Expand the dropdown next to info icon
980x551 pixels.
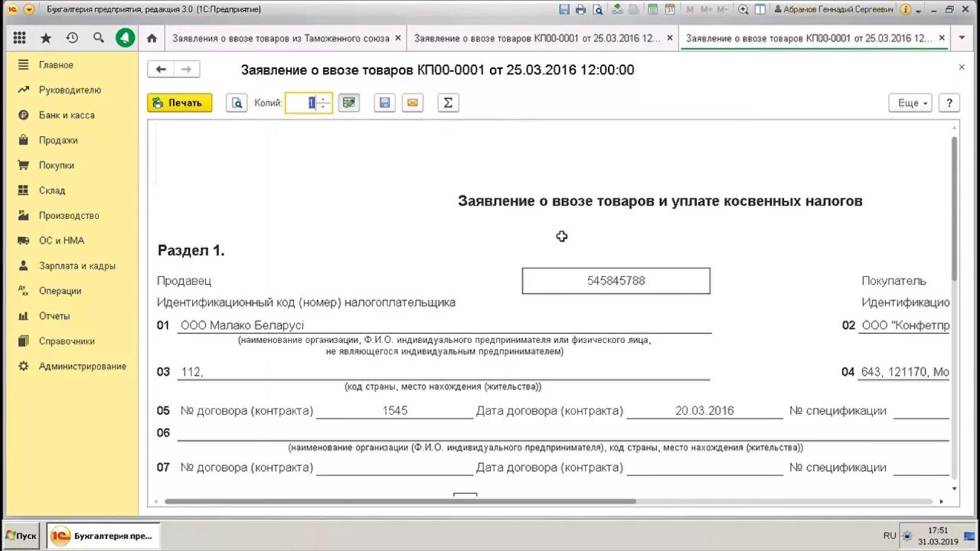coord(919,10)
